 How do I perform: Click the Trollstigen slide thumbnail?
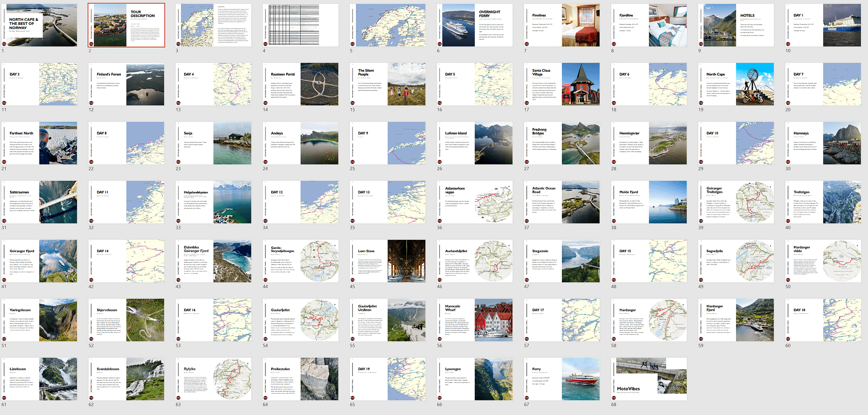pos(823,202)
